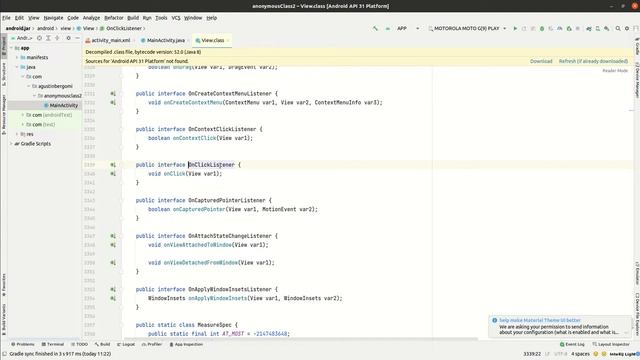Click Collapse All in Project panel toolbar
The image size is (640, 360).
(57, 38)
